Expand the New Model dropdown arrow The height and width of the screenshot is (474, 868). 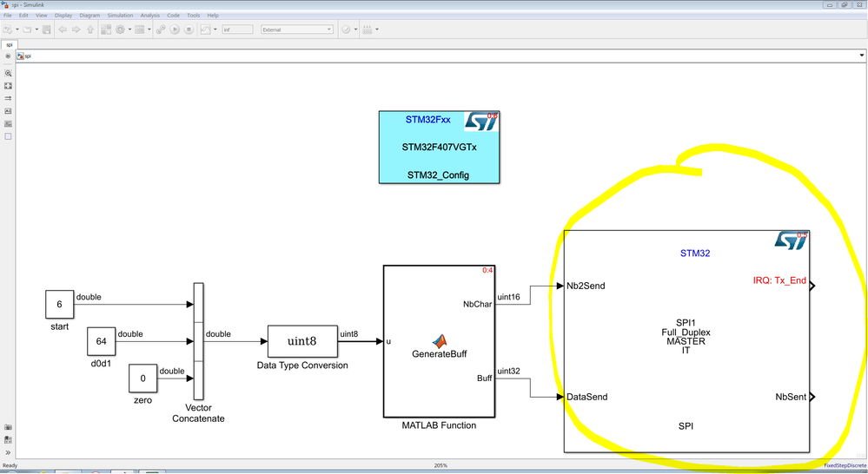pos(17,30)
